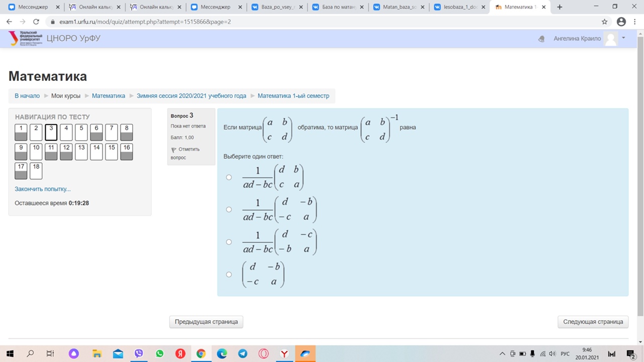Click РУС language indicator in tray
The width and height of the screenshot is (644, 362).
pos(565,353)
